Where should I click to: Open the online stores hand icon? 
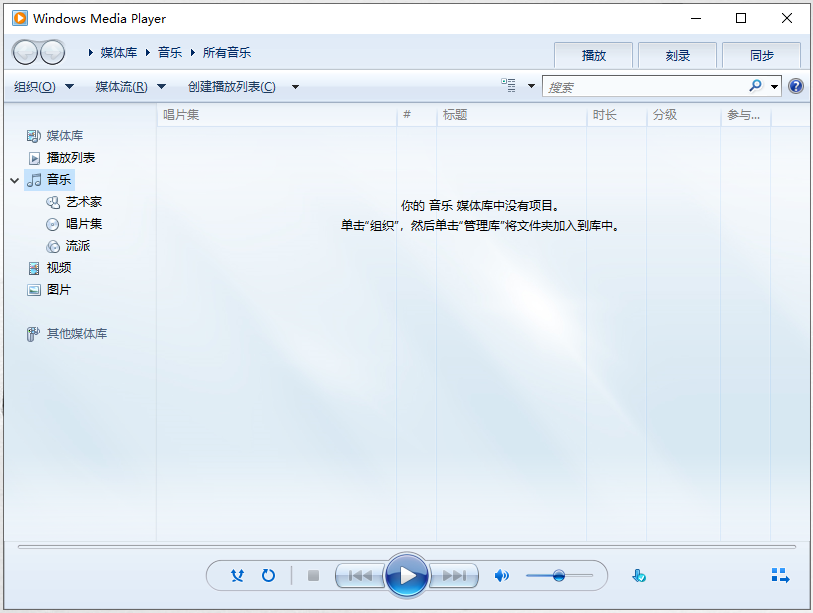639,576
